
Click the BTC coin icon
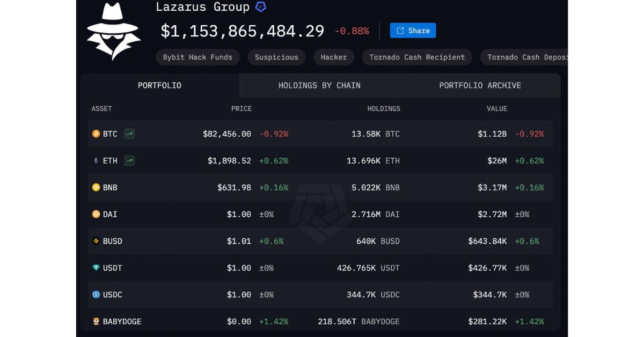[96, 134]
